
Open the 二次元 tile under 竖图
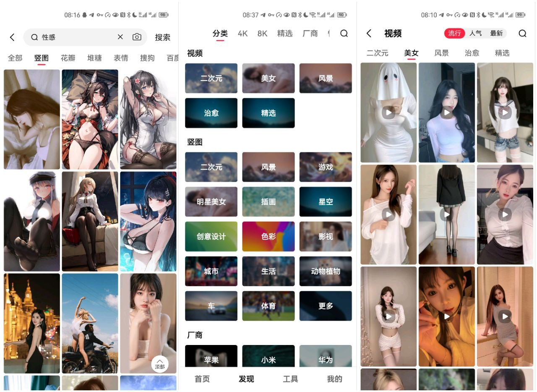click(211, 167)
